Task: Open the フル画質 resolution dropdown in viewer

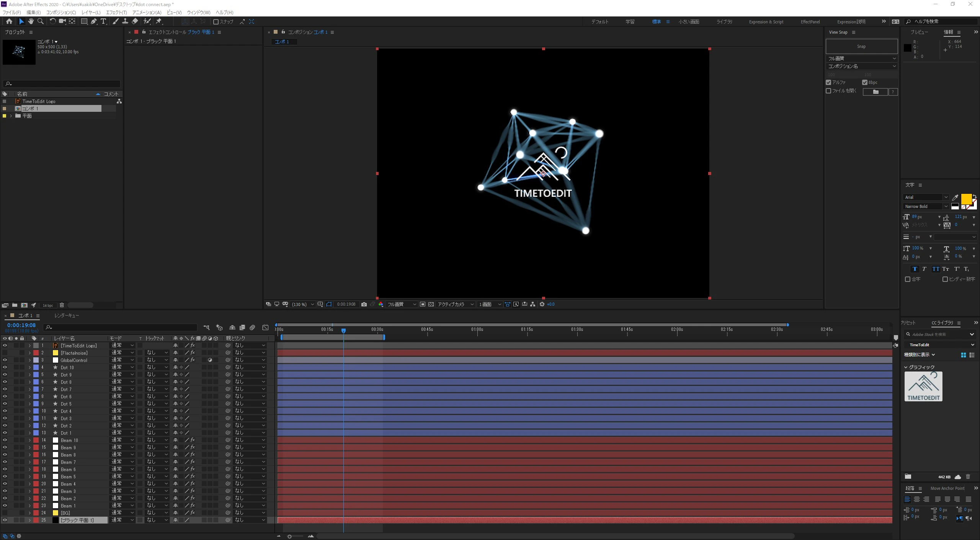Action: (401, 304)
